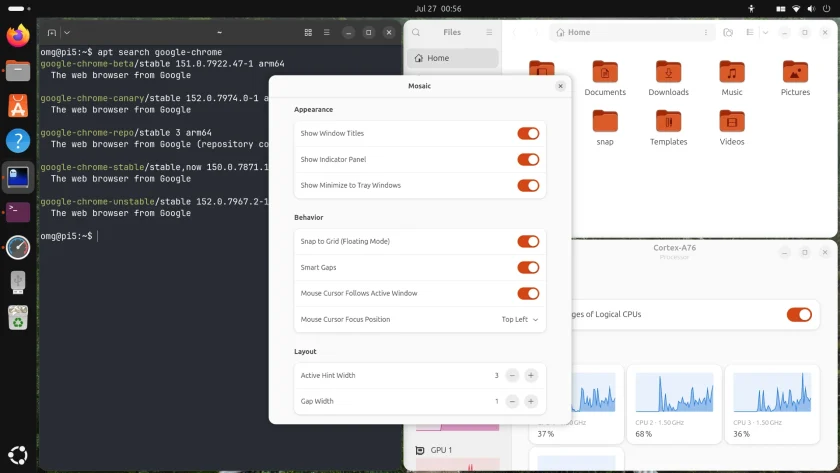
Task: Open the Files view options dropdown
Action: pyautogui.click(x=766, y=32)
